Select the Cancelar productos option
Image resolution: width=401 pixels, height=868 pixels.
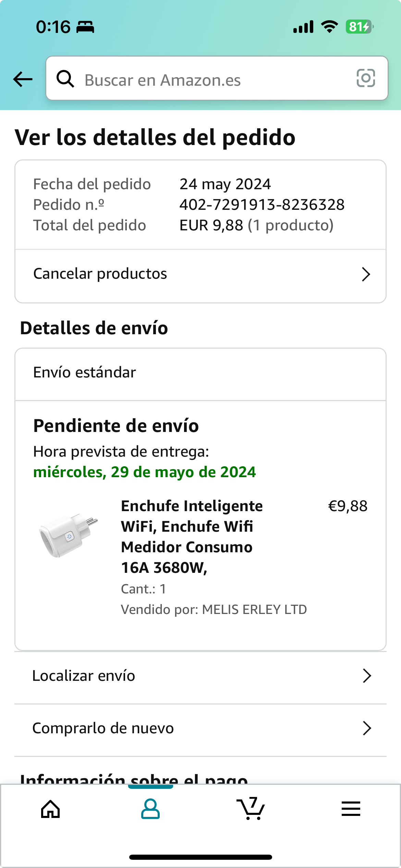100,274
